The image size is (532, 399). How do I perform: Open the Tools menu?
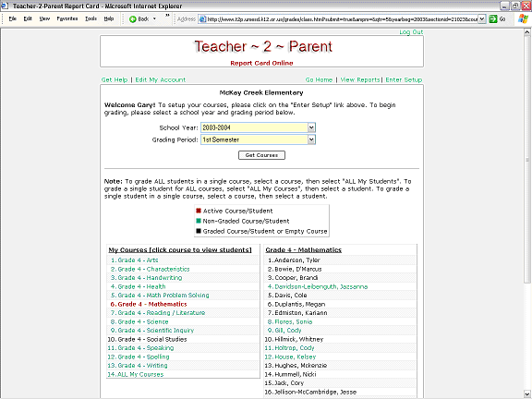(91, 18)
